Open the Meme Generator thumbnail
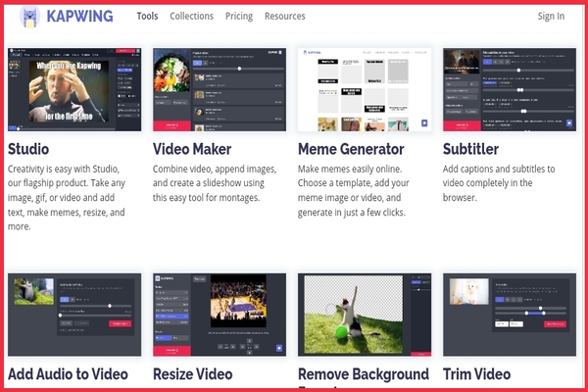Screen dimensions: 588x392 (365, 89)
